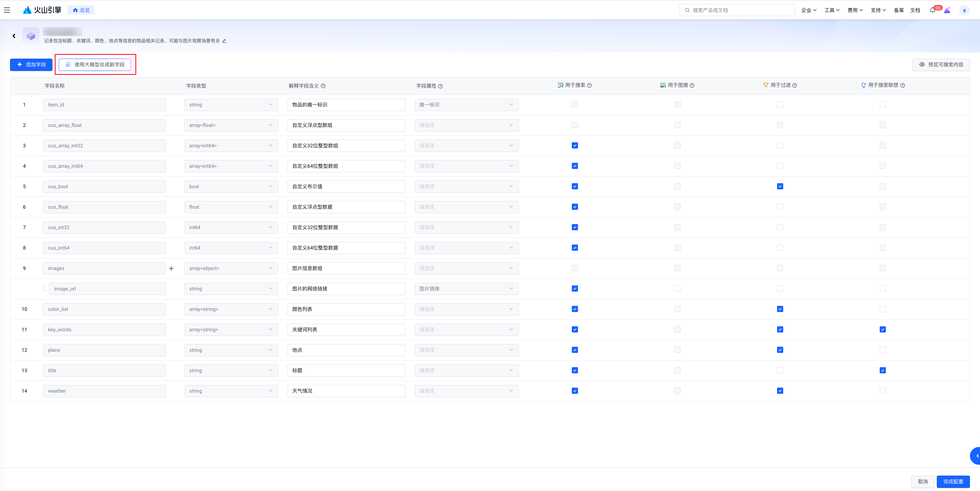Screen dimensions: 980x491
Task: Click the back arrow icon
Action: [14, 36]
